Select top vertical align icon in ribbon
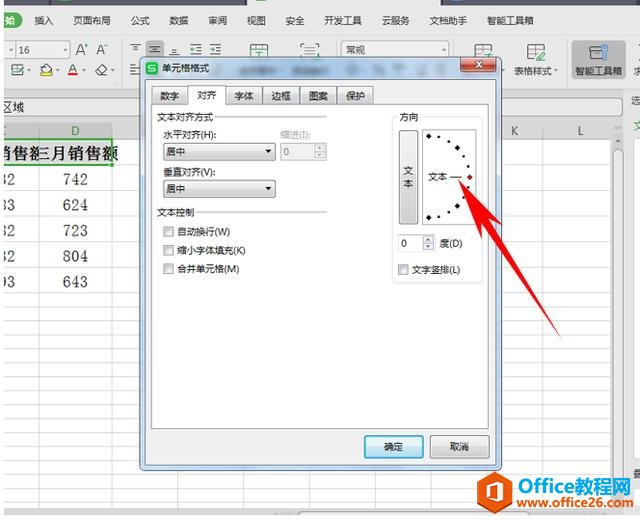640x520 pixels. [x=135, y=49]
